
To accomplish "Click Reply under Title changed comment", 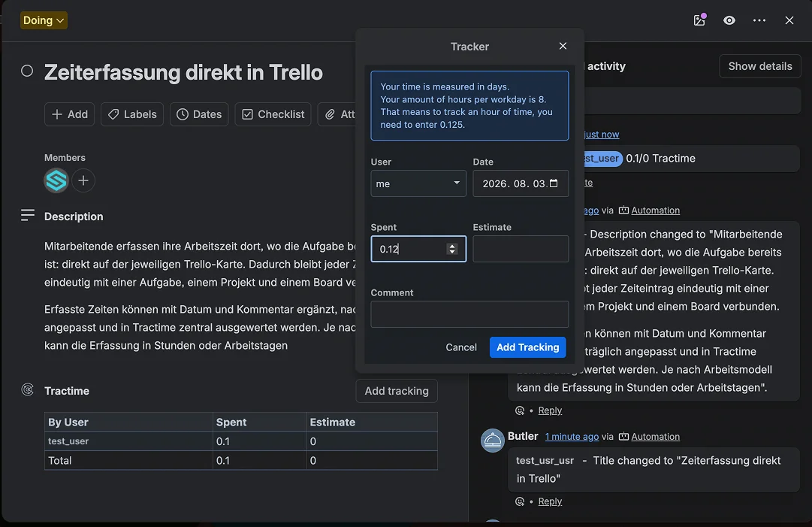I will (x=549, y=501).
